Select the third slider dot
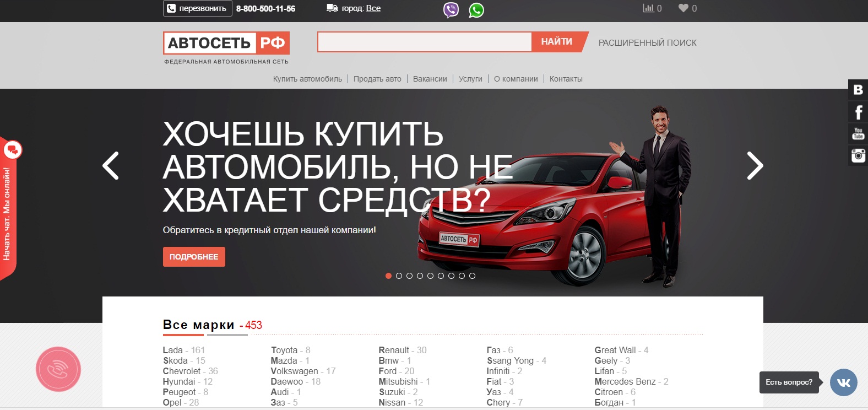Image resolution: width=868 pixels, height=410 pixels. coord(409,276)
